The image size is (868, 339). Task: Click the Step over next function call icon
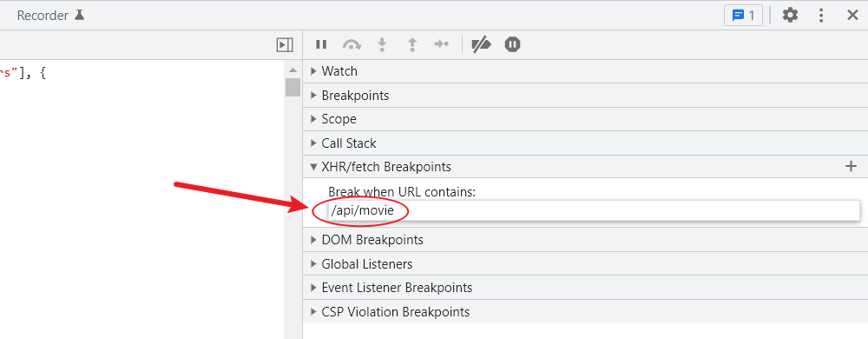[x=352, y=44]
